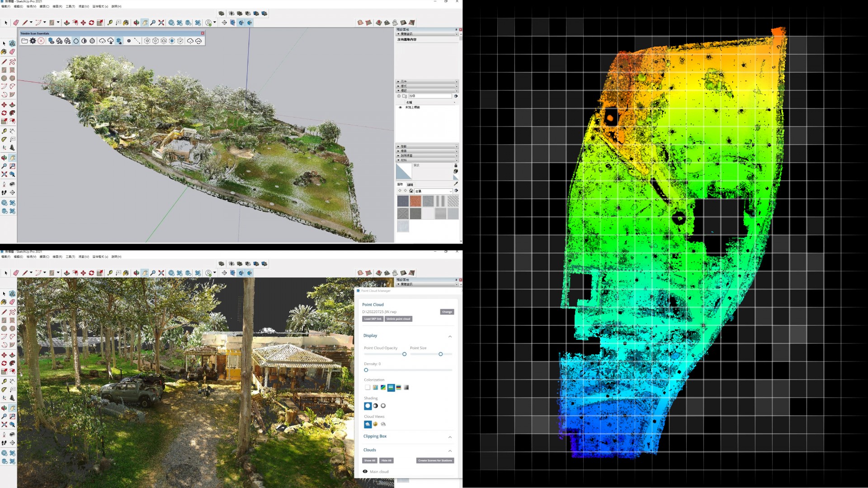Open materials library category dropdown
Screen dimensions: 868x488
pyautogui.click(x=433, y=191)
